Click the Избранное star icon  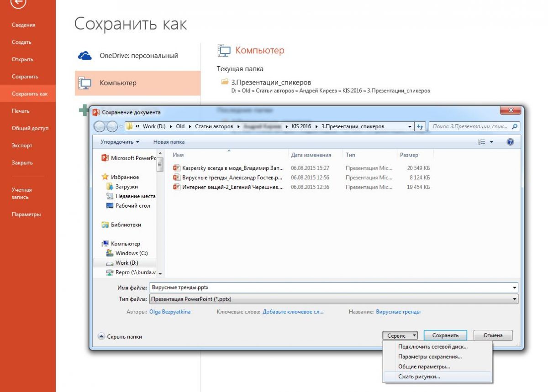coord(105,177)
